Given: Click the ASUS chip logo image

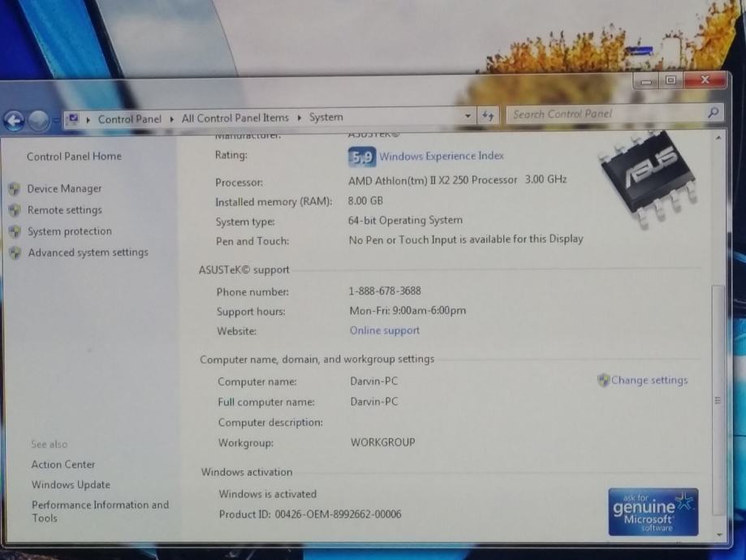Looking at the screenshot, I should (x=649, y=179).
